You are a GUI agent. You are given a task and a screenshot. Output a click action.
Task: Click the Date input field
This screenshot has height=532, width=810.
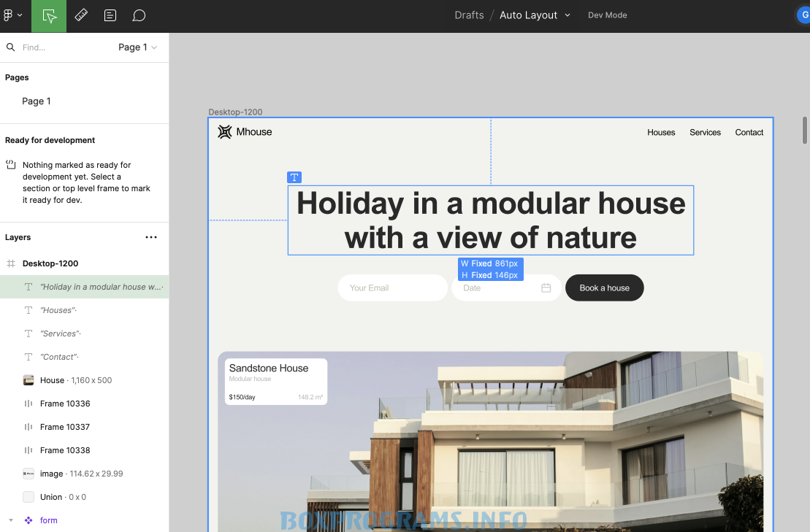506,288
